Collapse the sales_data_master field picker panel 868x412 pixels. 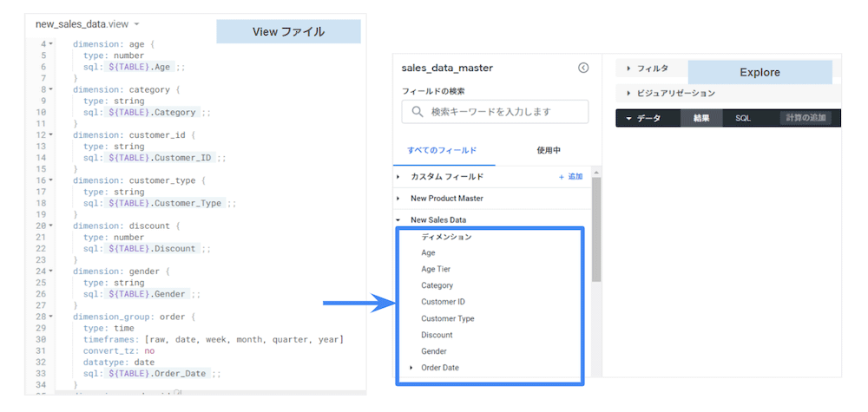coord(583,68)
